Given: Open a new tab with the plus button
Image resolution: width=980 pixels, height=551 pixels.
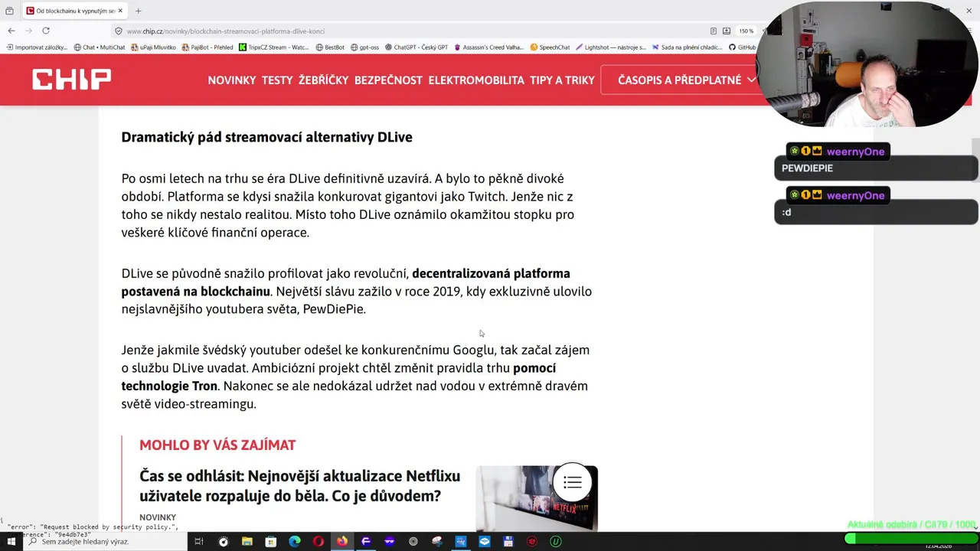Looking at the screenshot, I should (x=139, y=11).
